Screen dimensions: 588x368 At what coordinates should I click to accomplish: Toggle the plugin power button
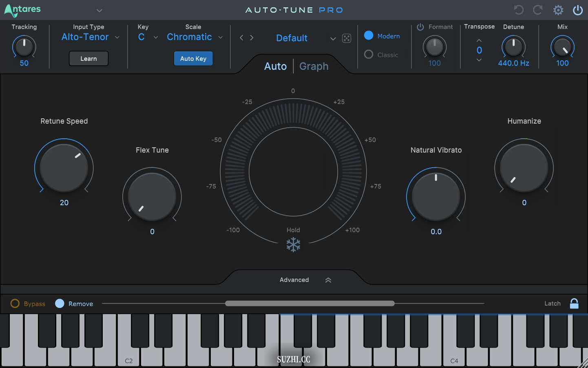point(578,10)
